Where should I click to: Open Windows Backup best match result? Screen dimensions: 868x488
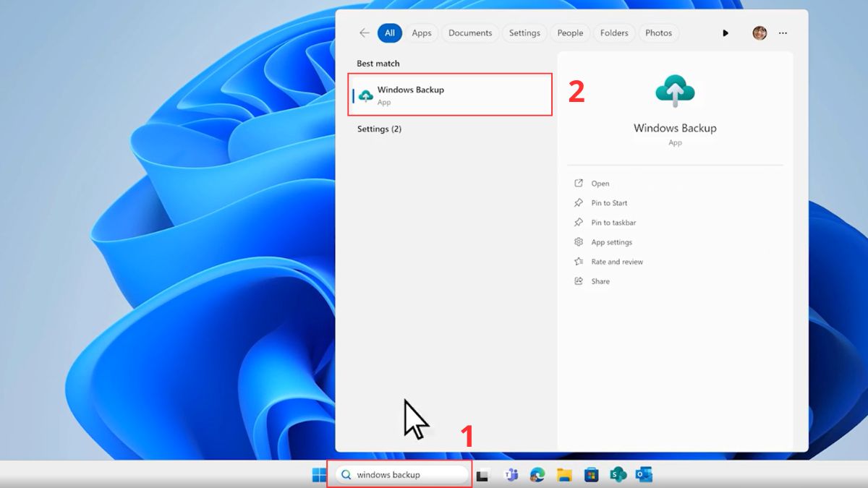click(x=450, y=95)
